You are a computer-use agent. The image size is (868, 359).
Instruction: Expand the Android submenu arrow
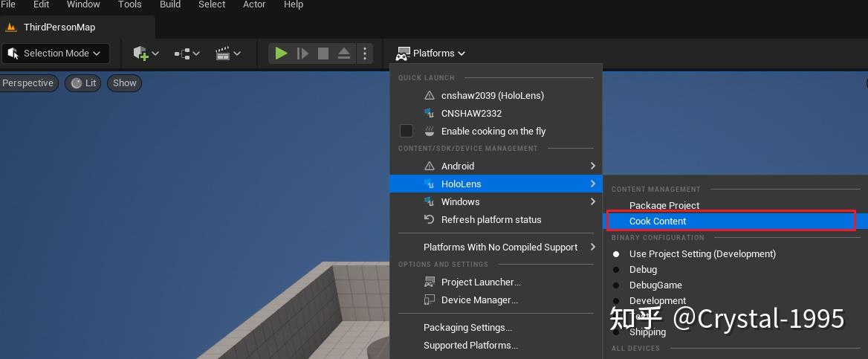(592, 166)
